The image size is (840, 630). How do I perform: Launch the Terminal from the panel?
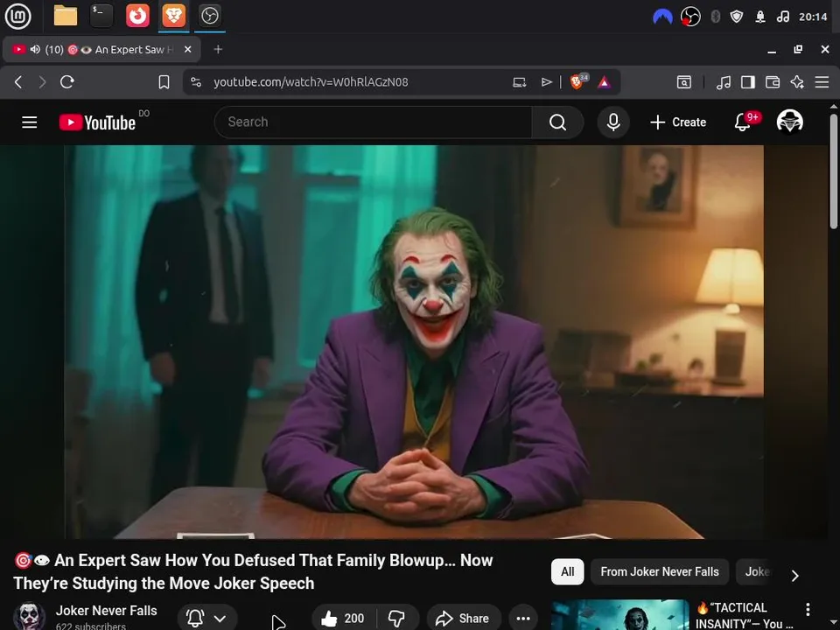[101, 16]
